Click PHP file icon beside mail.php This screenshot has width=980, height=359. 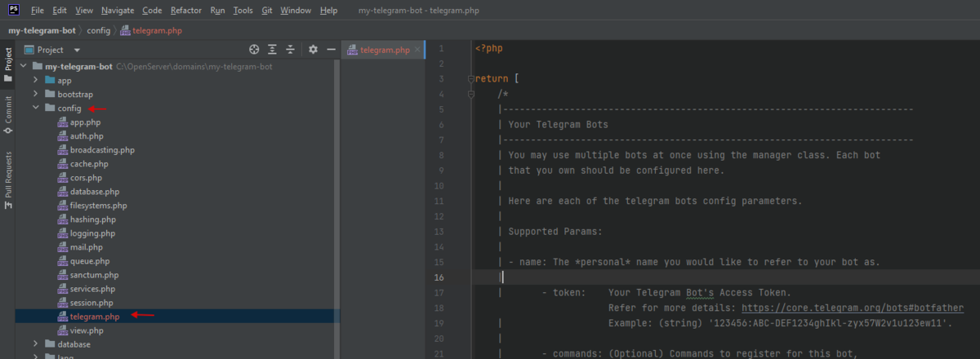pyautogui.click(x=63, y=247)
